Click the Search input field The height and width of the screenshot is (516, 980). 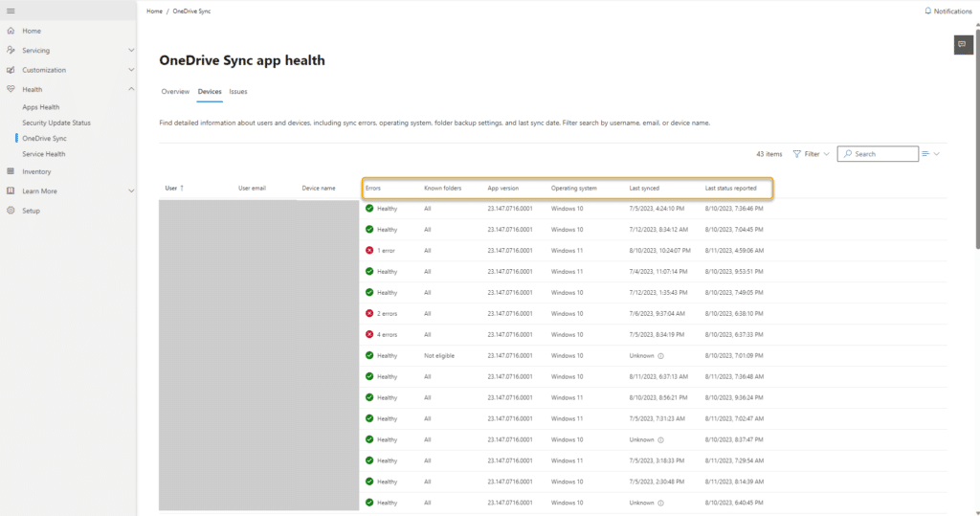coord(878,154)
